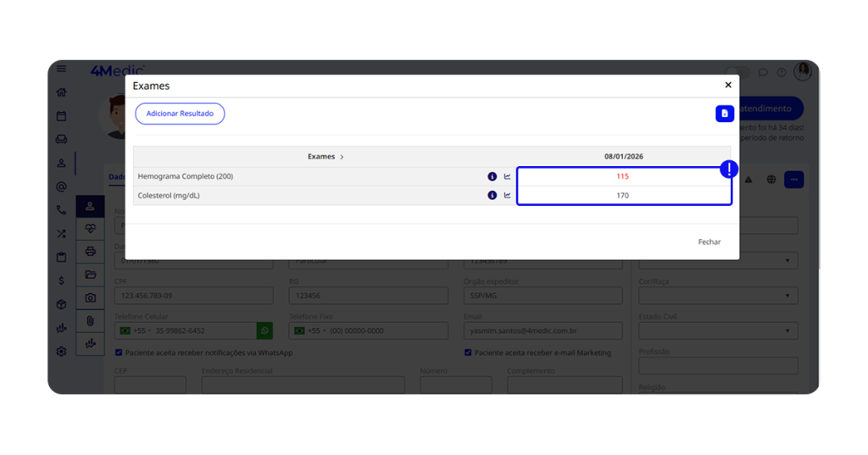Click info icon for Hemograma Completo
The width and height of the screenshot is (868, 455).
pos(492,177)
